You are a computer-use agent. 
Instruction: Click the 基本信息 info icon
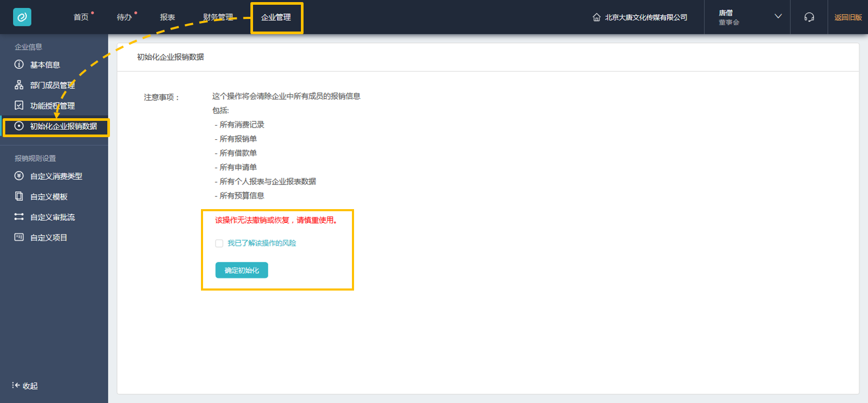pos(19,65)
